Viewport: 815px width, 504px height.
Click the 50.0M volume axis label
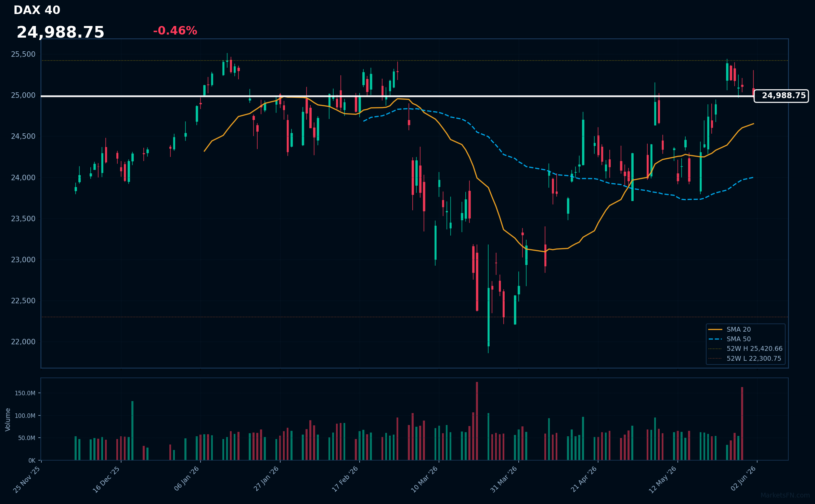tap(27, 438)
